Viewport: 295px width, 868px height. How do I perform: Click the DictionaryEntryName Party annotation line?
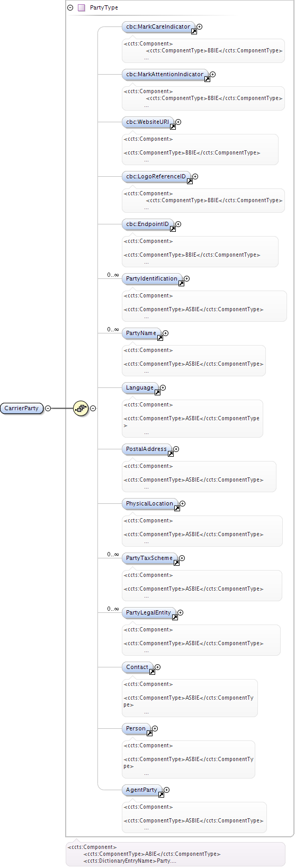coord(130,861)
